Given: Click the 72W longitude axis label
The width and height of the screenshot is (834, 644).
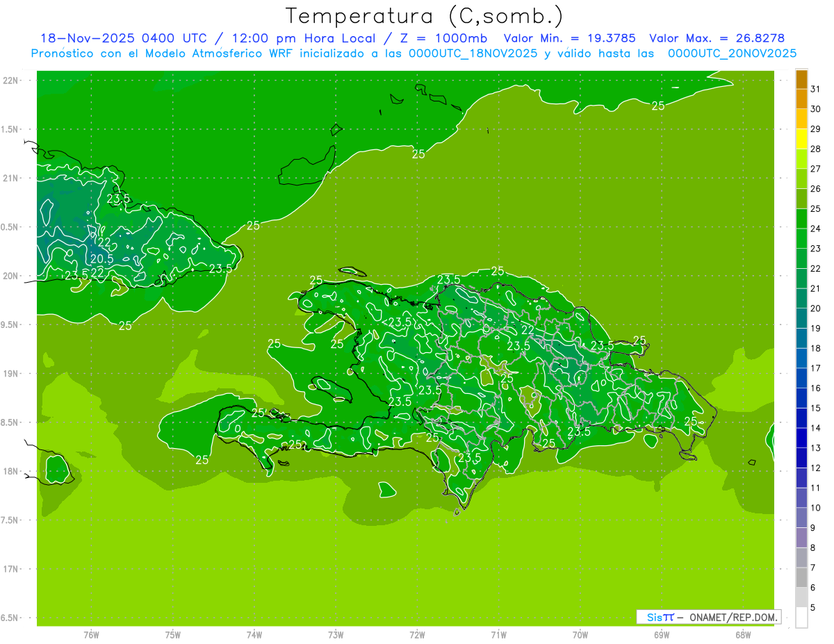Looking at the screenshot, I should 417,635.
